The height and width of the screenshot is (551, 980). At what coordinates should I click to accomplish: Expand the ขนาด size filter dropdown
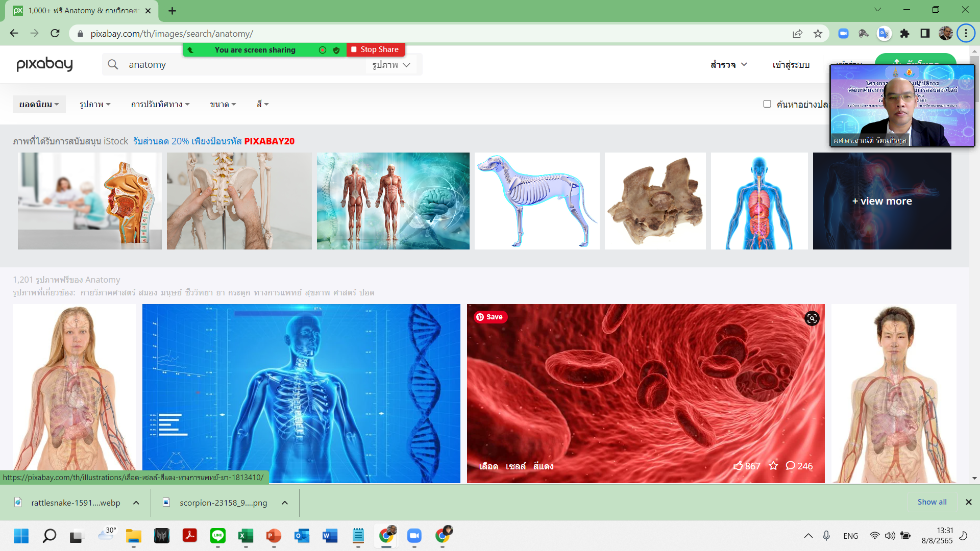(223, 104)
